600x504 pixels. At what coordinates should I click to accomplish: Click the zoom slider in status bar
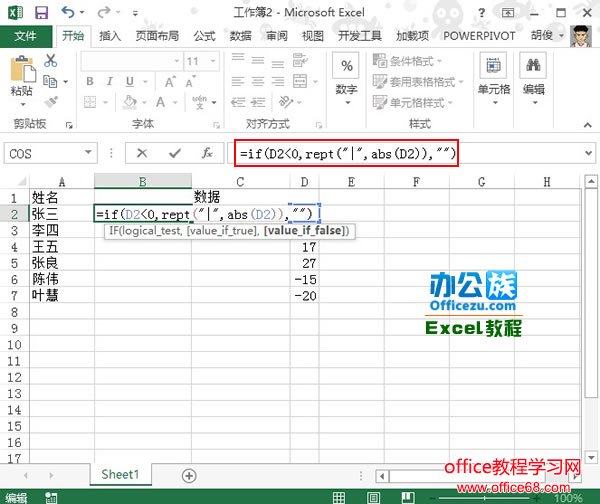click(484, 498)
